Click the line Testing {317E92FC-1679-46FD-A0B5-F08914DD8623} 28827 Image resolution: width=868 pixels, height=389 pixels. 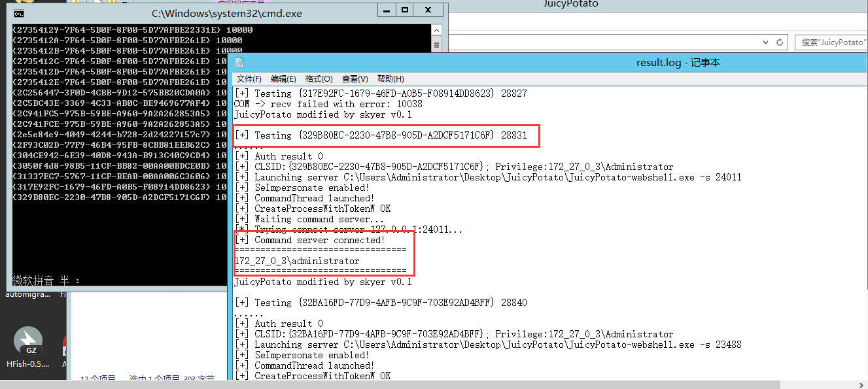pyautogui.click(x=381, y=93)
